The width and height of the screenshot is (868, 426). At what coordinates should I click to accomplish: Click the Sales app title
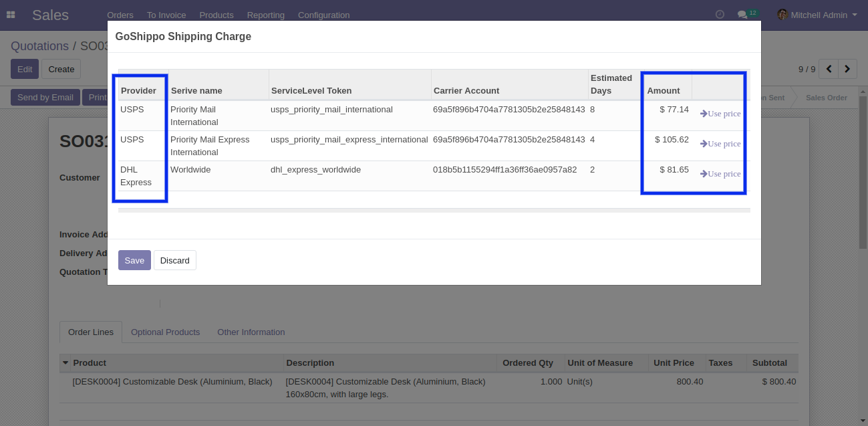[51, 15]
